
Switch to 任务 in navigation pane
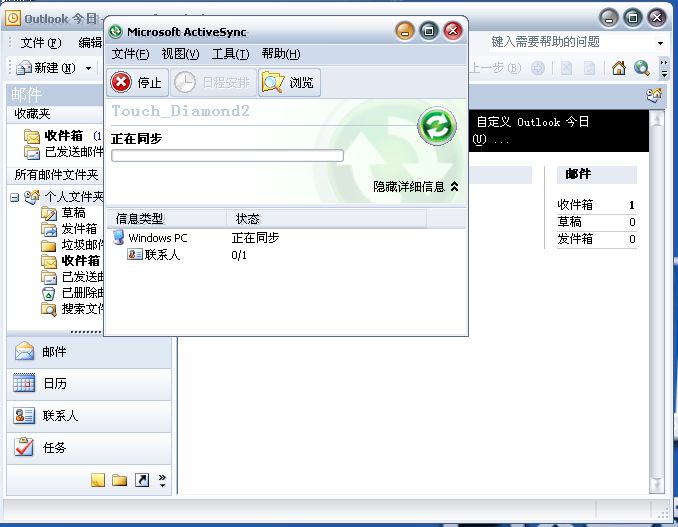(89, 448)
